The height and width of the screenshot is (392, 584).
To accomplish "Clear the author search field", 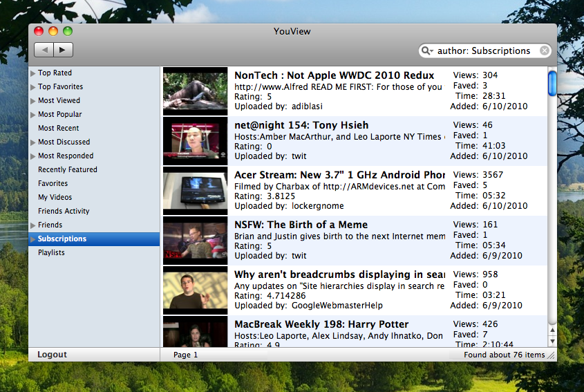I will pyautogui.click(x=544, y=50).
